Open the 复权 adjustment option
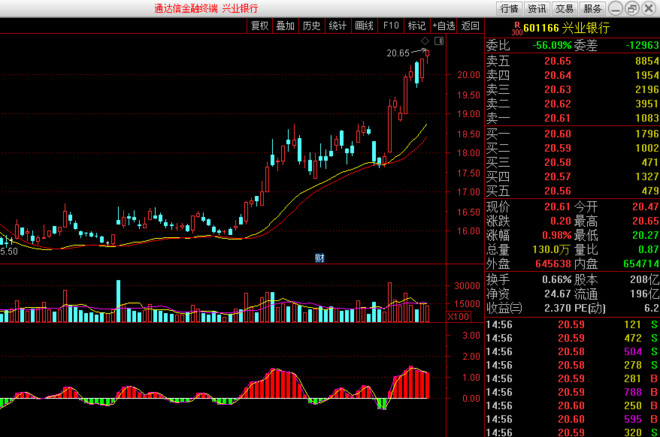The width and height of the screenshot is (660, 437). (259, 26)
